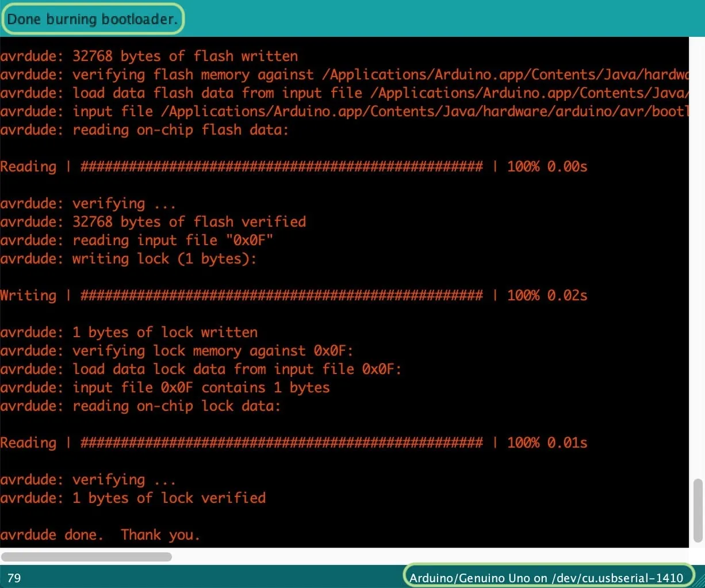705x588 pixels.
Task: Click the console vertical scrollbar thumb
Action: tap(698, 510)
